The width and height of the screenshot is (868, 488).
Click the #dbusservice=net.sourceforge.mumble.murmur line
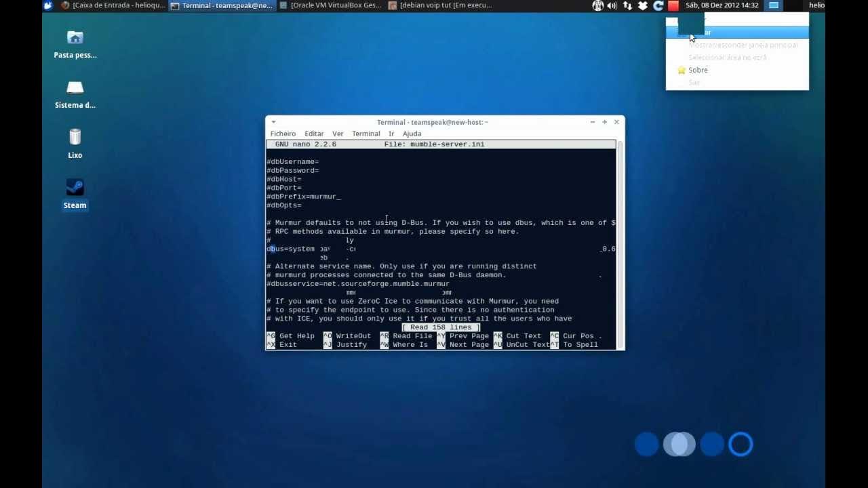[358, 284]
